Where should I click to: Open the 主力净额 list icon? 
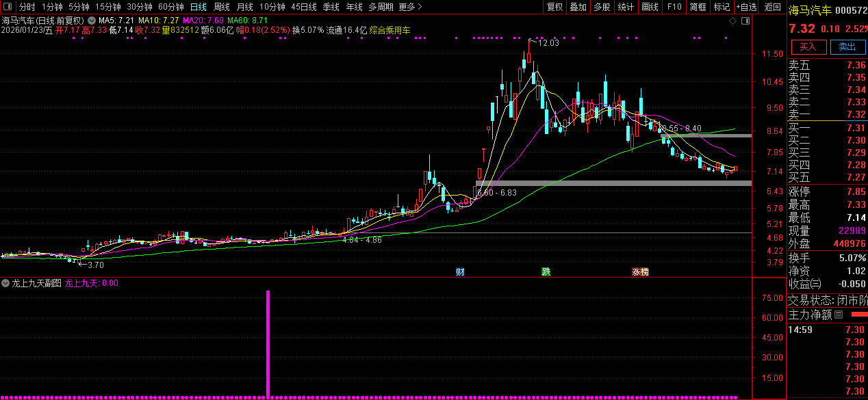coord(839,315)
